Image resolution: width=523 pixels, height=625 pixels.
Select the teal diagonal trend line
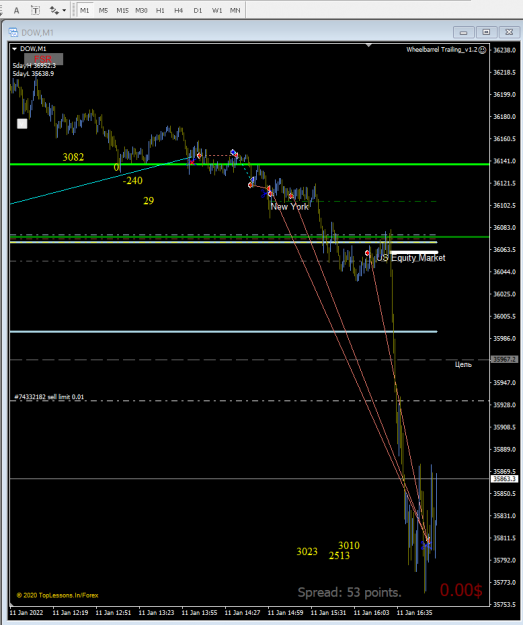tap(100, 181)
